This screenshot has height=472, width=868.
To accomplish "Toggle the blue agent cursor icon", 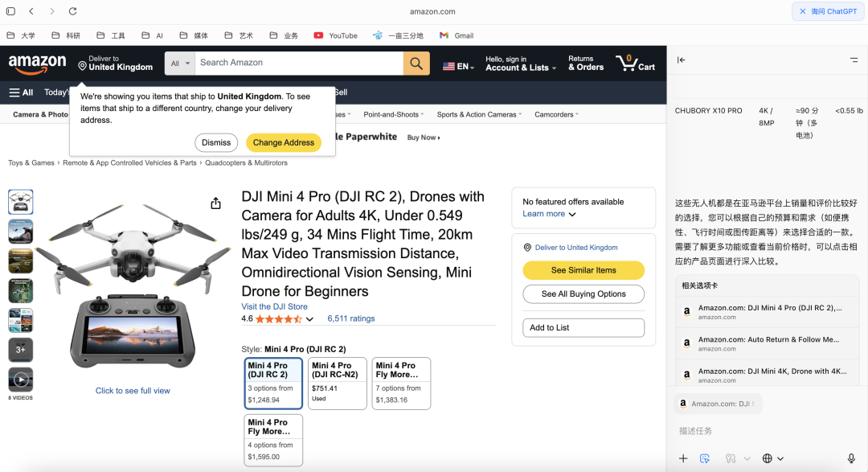I will pyautogui.click(x=704, y=458).
